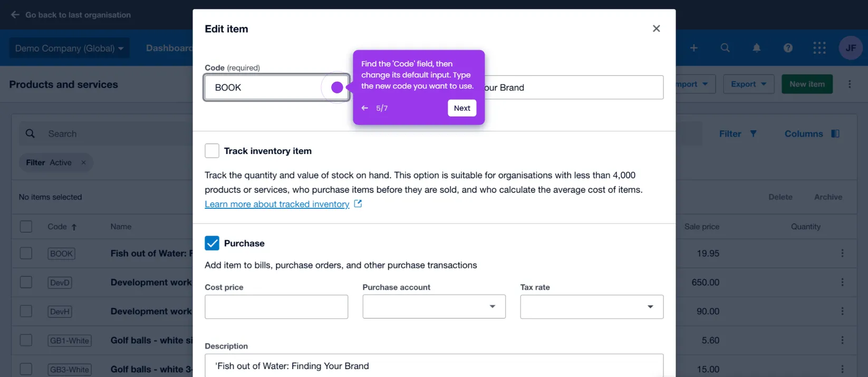Screen dimensions: 868x377
Task: Open the Import dropdown button
Action: point(696,84)
